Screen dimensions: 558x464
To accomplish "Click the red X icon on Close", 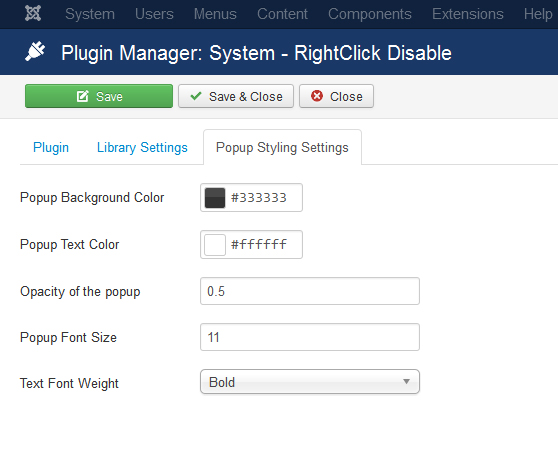I will coord(317,96).
